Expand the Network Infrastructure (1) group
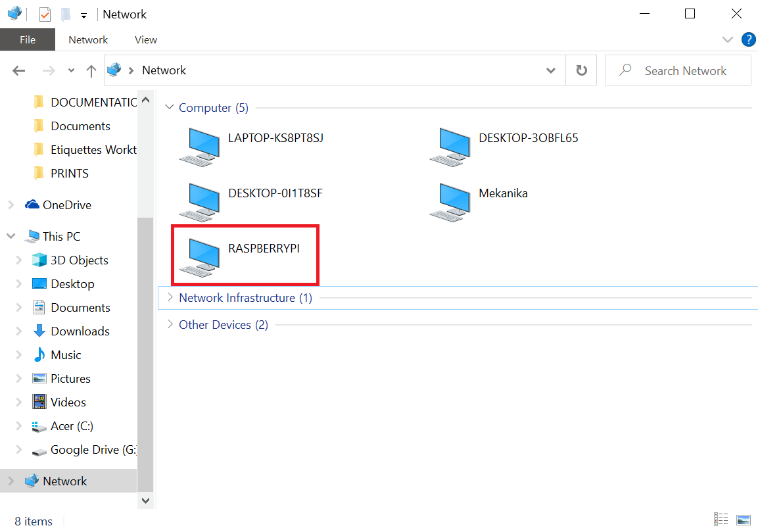The height and width of the screenshot is (532, 758). pos(170,297)
